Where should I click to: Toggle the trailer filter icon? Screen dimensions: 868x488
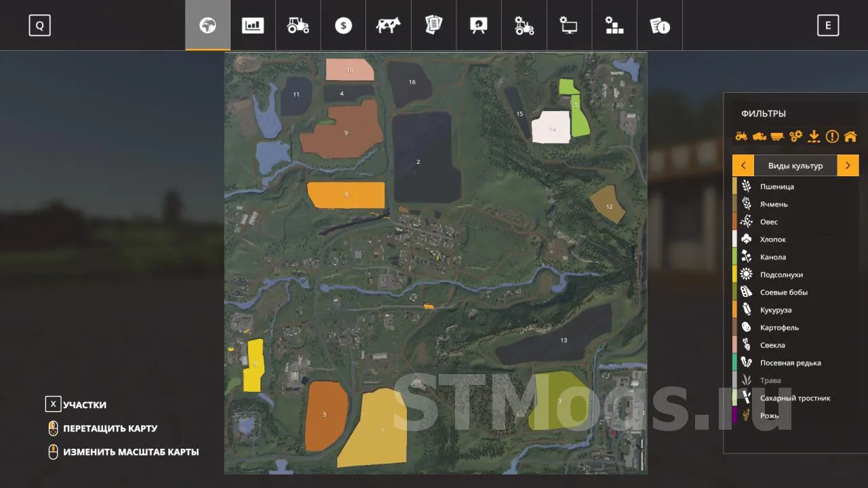[x=777, y=136]
